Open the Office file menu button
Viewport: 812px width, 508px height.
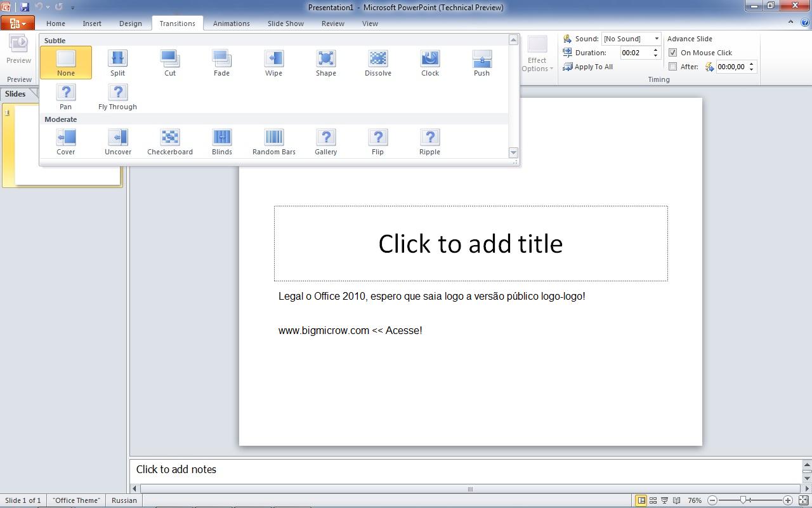pyautogui.click(x=17, y=23)
